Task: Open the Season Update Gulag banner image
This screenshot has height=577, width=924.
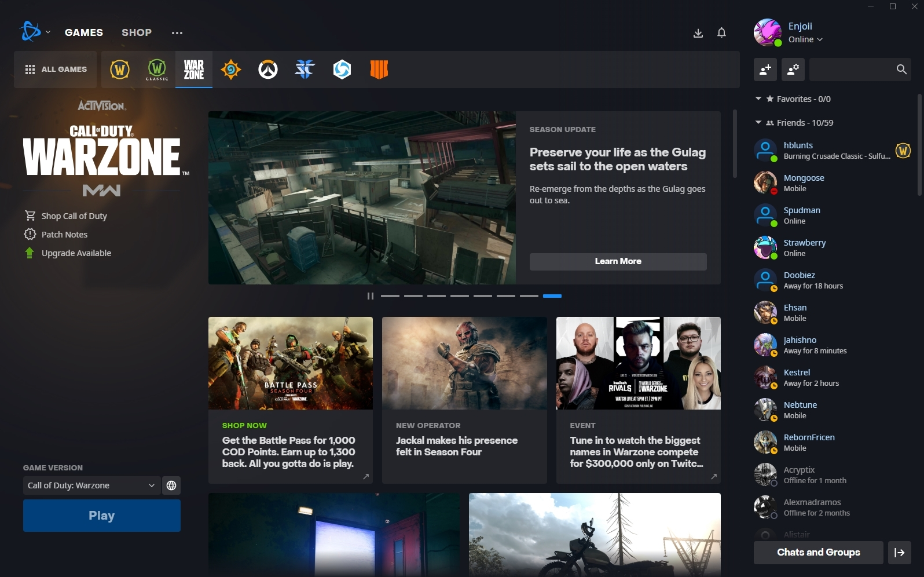Action: (x=362, y=198)
